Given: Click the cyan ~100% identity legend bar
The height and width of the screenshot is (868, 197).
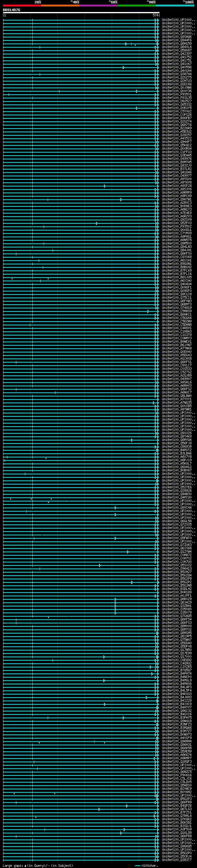Looking at the screenshot, I should [175, 6].
